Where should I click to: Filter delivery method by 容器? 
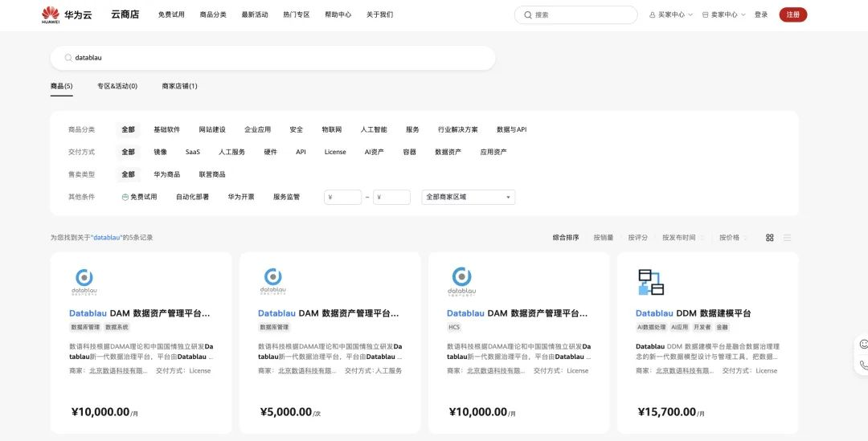tap(410, 152)
